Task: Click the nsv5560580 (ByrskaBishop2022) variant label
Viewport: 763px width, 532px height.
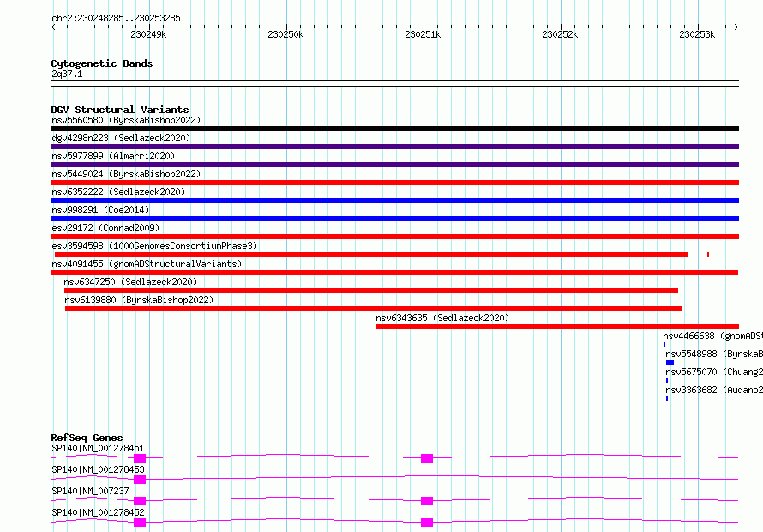Action: click(x=126, y=120)
